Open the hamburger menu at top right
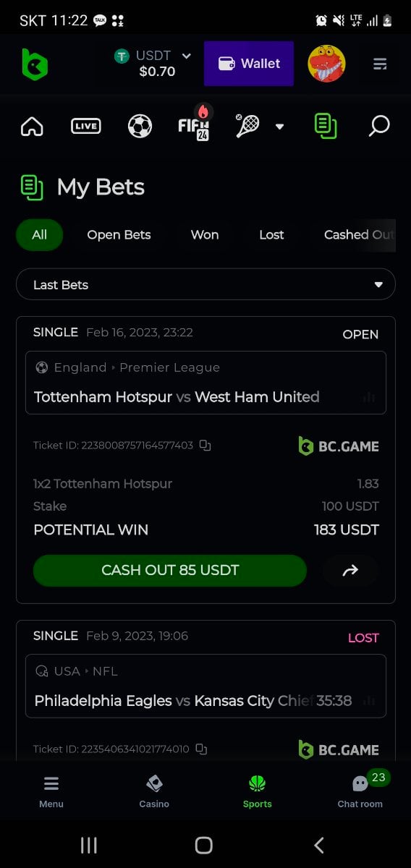Viewport: 411px width, 868px height. click(380, 64)
